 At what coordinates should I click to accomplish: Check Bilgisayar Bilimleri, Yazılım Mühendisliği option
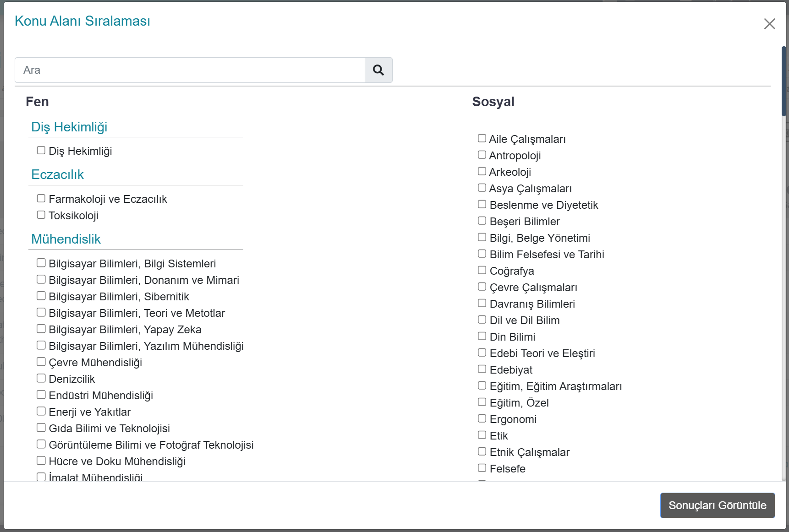coord(41,345)
